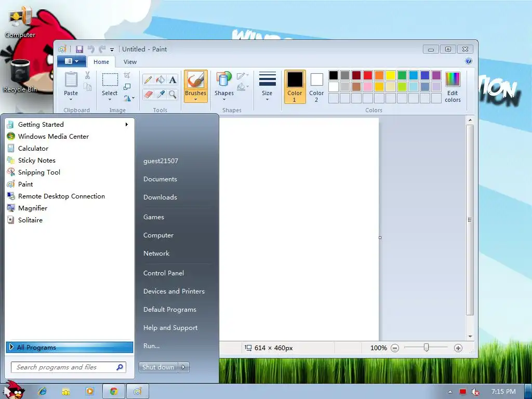Click the Undo arrow in title bar
Screen dimensions: 532x399
(91, 49)
